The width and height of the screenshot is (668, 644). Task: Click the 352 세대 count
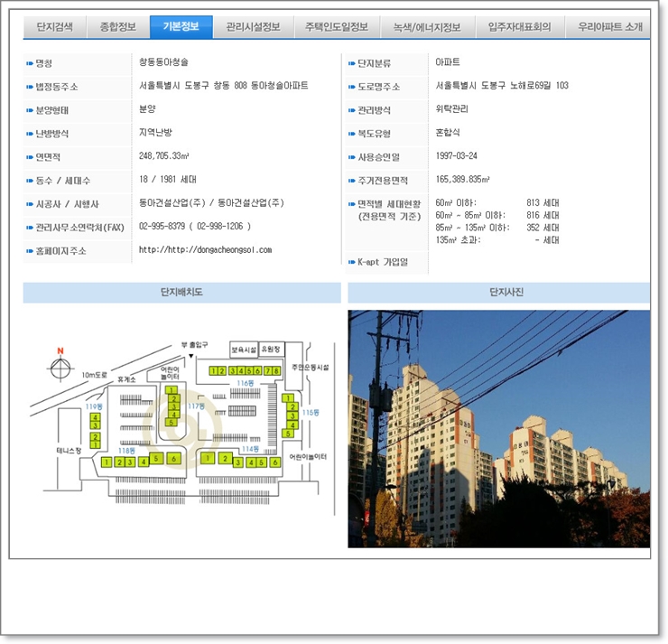(x=543, y=228)
